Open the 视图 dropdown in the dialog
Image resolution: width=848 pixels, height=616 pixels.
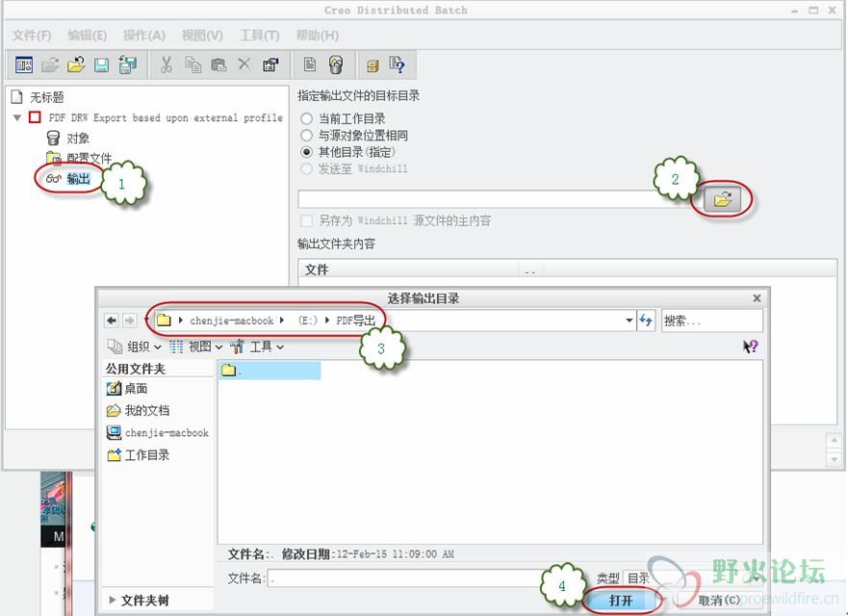[195, 346]
